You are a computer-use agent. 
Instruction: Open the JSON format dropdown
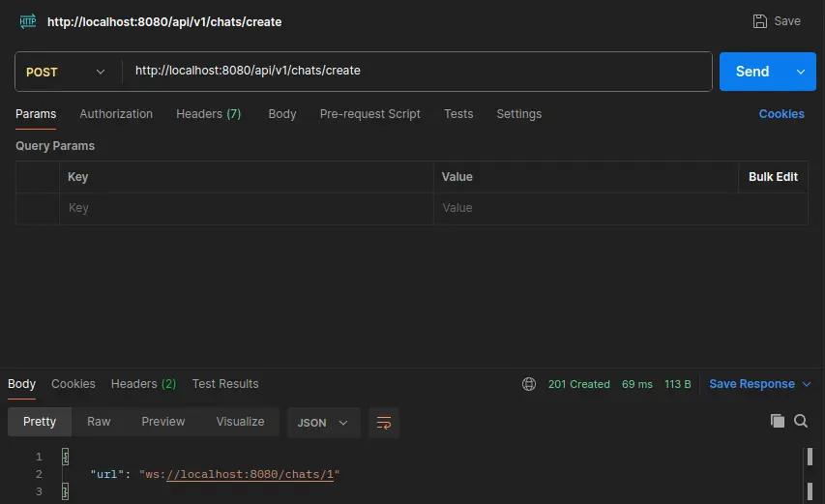(x=323, y=422)
